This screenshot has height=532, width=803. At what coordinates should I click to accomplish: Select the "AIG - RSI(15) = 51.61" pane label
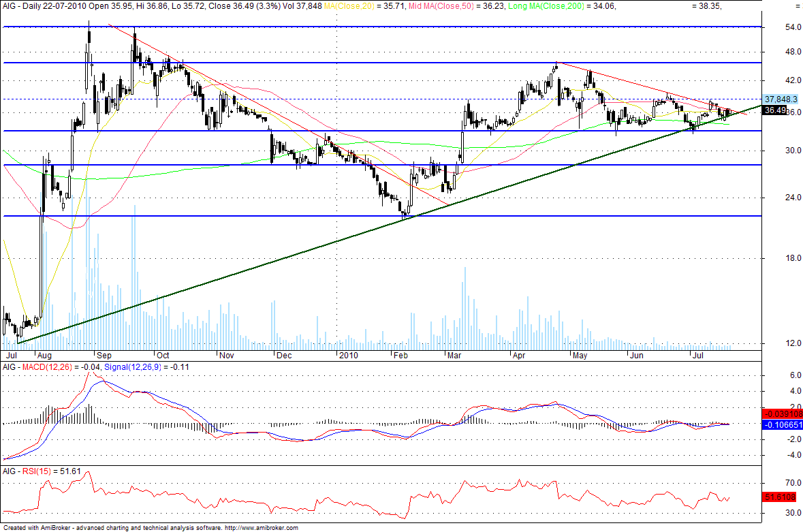pyautogui.click(x=42, y=471)
